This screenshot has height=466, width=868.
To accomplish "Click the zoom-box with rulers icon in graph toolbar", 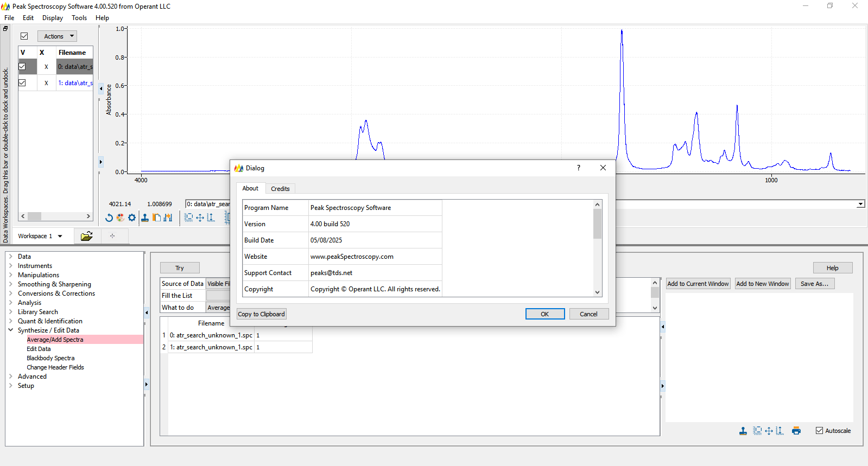I will 188,218.
